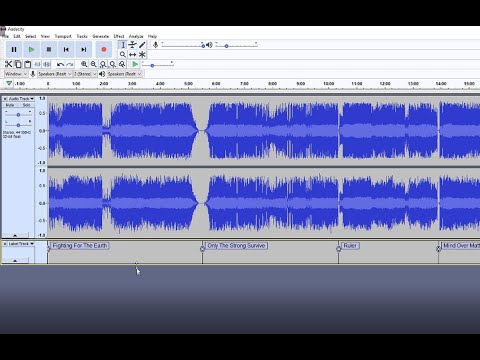Start recording with the red Record button
This screenshot has height=360, width=480.
[104, 50]
